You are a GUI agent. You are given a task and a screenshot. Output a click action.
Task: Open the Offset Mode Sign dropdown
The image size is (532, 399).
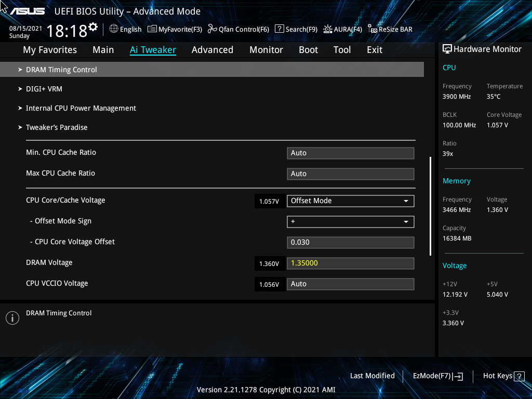351,221
